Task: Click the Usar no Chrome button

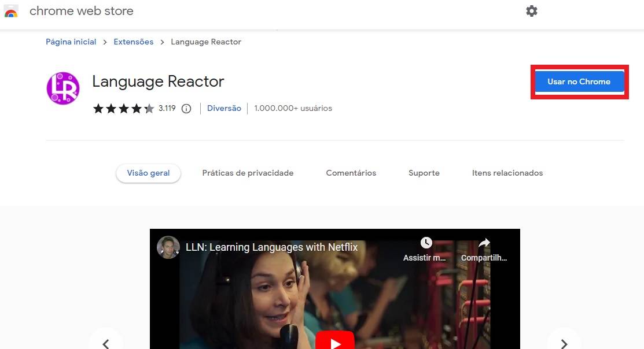Action: tap(579, 82)
